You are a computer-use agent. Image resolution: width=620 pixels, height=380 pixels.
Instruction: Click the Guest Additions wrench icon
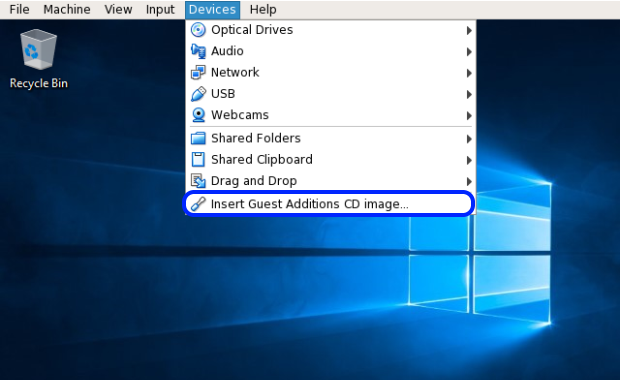click(198, 204)
